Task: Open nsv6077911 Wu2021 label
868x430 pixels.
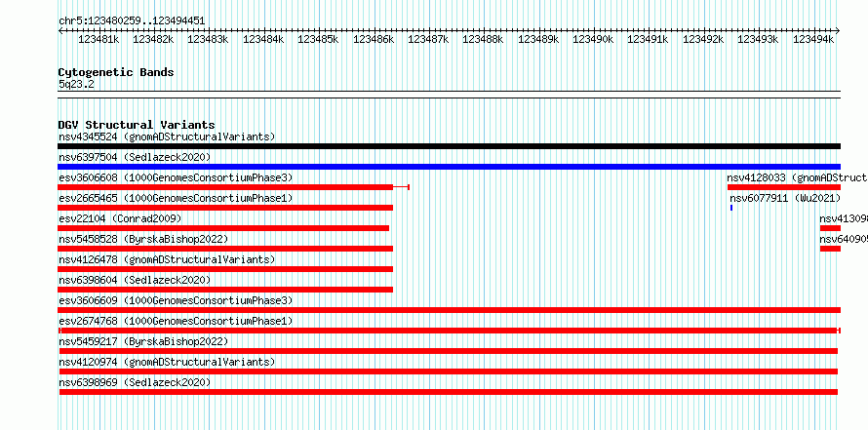Action: pyautogui.click(x=785, y=198)
